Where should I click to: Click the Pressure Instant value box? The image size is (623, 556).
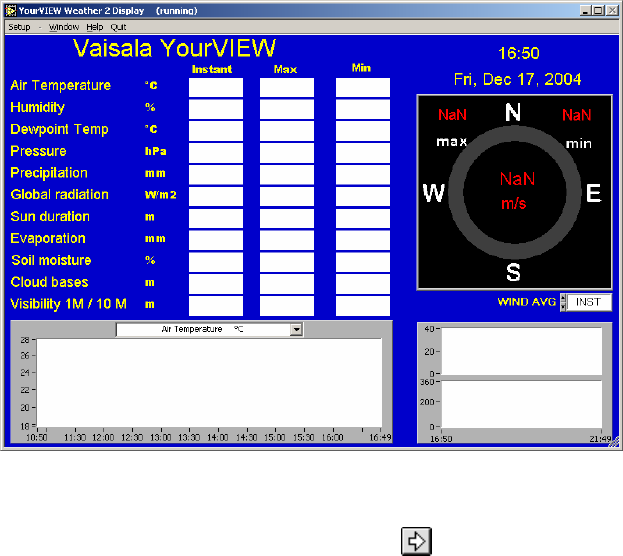[x=216, y=153]
